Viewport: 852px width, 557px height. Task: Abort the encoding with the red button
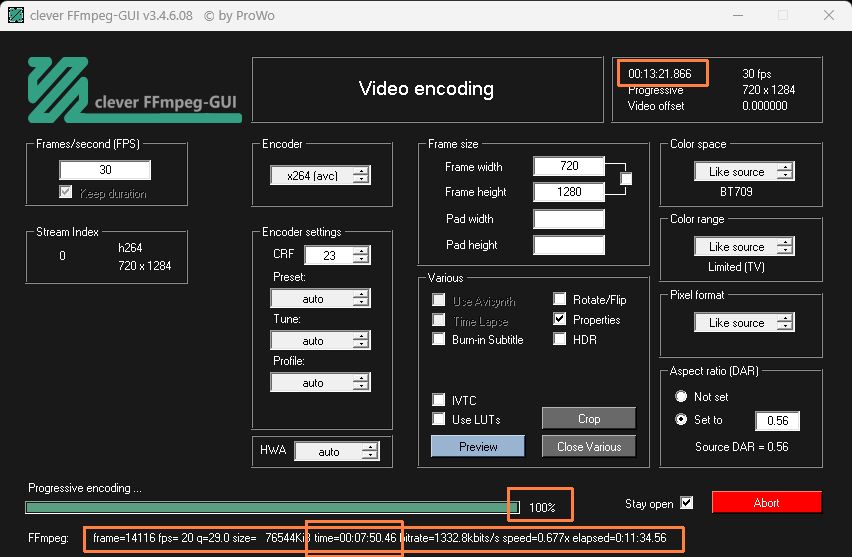(x=766, y=502)
